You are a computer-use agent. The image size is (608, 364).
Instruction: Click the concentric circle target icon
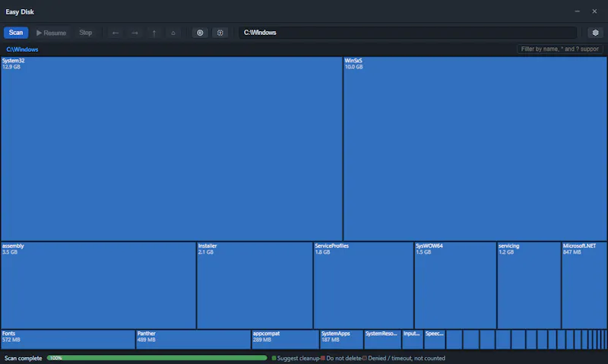click(200, 33)
